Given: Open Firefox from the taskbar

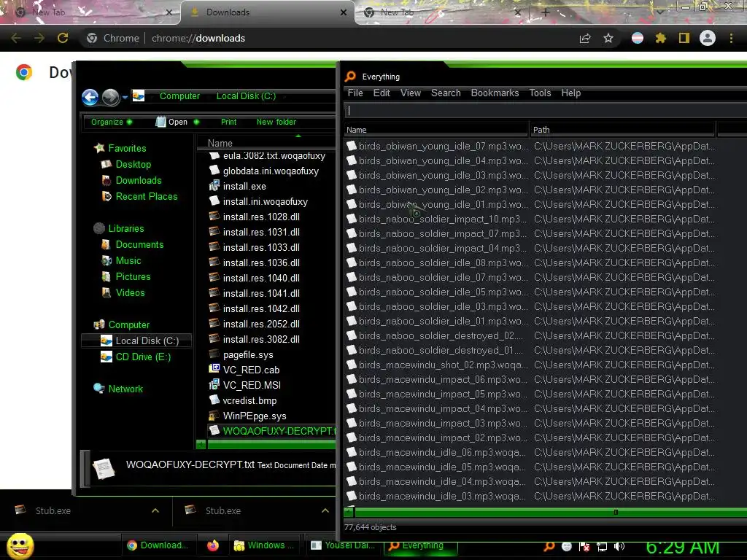Looking at the screenshot, I should [213, 545].
